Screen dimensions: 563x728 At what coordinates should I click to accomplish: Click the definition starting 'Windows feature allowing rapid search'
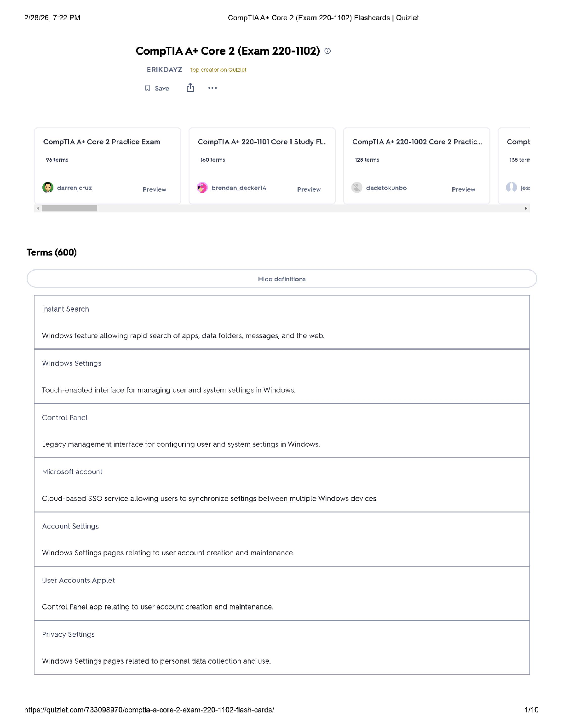183,336
